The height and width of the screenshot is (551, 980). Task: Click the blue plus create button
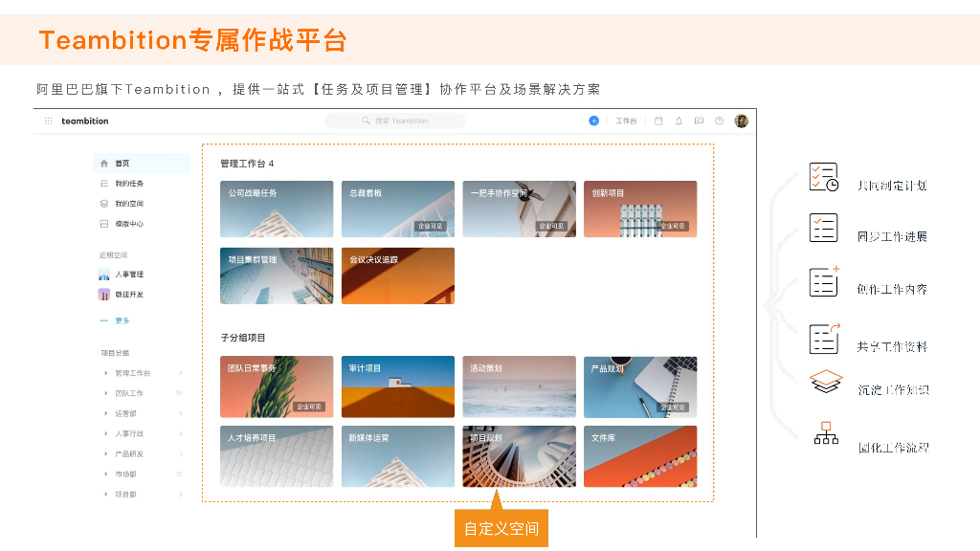point(593,121)
